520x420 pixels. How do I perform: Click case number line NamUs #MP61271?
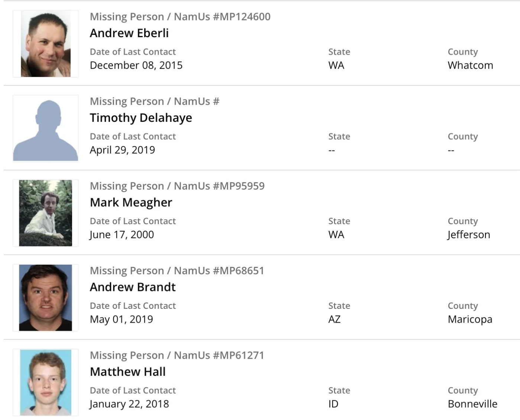tap(177, 355)
